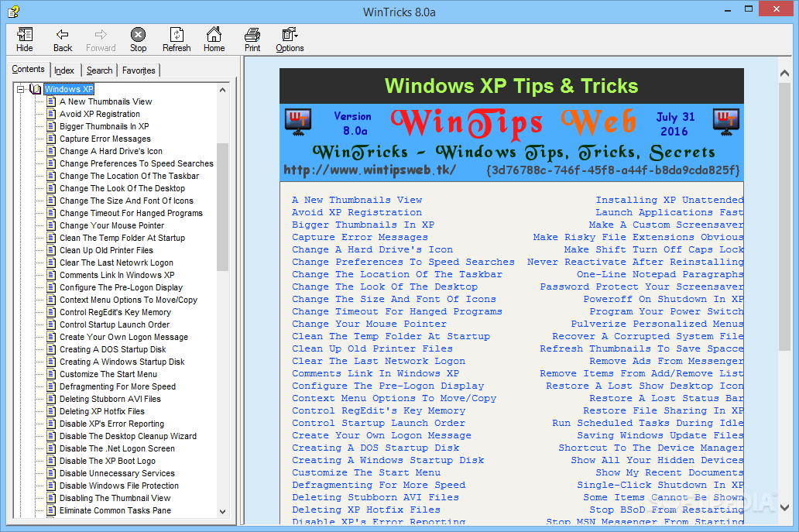Switch to the Contents tab

click(28, 69)
